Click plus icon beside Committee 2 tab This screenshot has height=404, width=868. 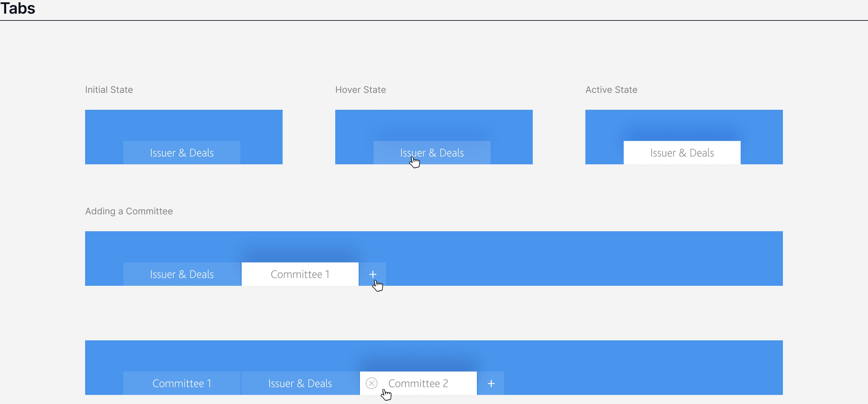pyautogui.click(x=491, y=384)
